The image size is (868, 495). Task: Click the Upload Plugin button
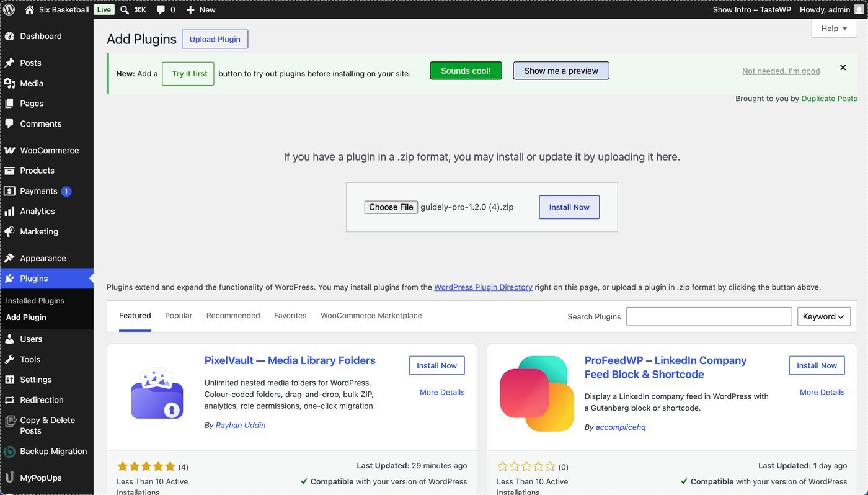pyautogui.click(x=215, y=39)
